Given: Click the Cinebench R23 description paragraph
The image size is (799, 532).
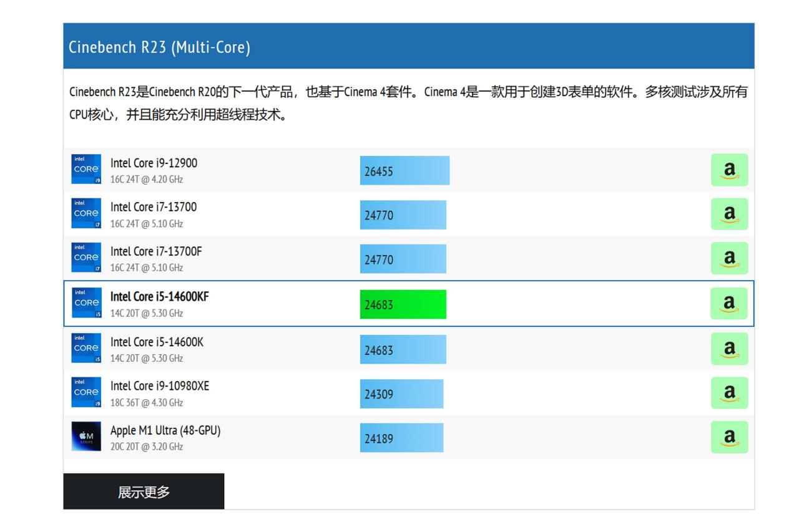Looking at the screenshot, I should [x=408, y=104].
